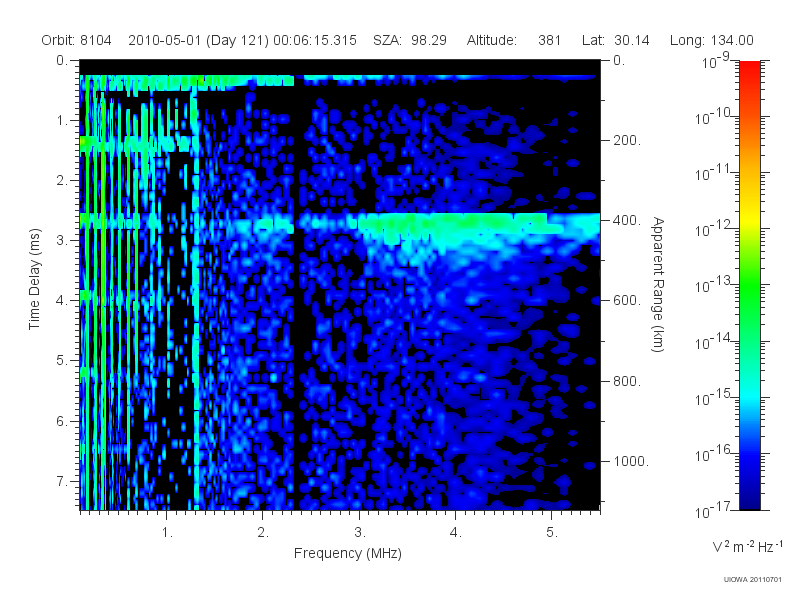Click the '4.' time delay tick label
Viewport: 800px width, 600px height.
point(62,301)
